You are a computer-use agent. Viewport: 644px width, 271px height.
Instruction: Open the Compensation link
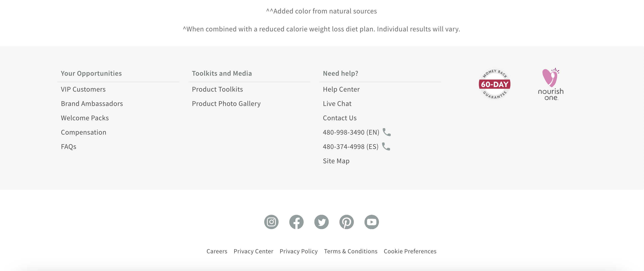click(84, 132)
